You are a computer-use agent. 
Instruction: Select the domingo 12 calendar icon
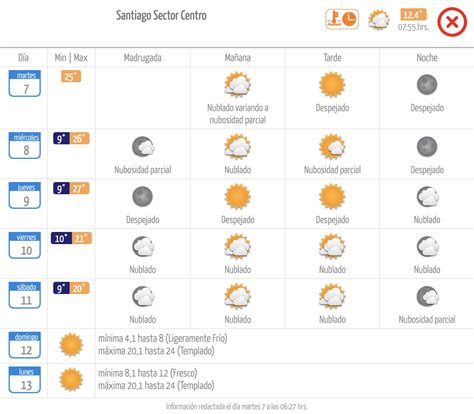(x=25, y=345)
